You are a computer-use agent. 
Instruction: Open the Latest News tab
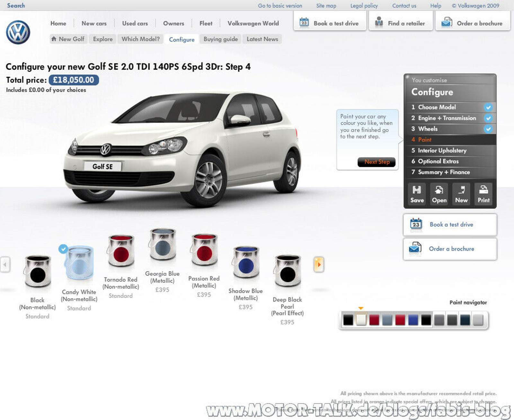click(262, 39)
